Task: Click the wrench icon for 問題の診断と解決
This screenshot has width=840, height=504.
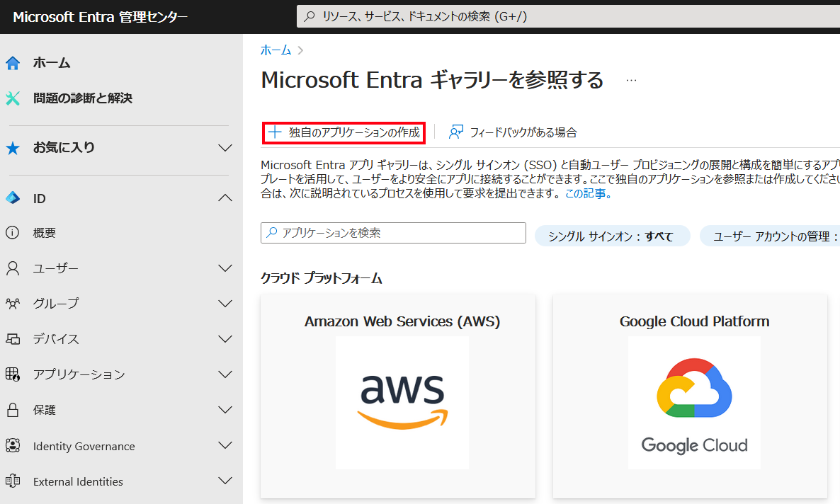Action: pos(13,98)
